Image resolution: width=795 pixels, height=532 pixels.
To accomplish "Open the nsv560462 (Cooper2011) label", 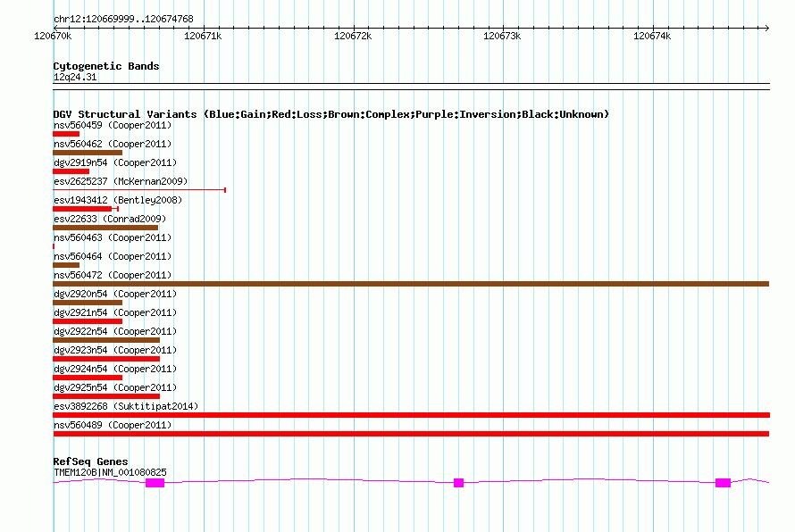I will click(x=113, y=144).
